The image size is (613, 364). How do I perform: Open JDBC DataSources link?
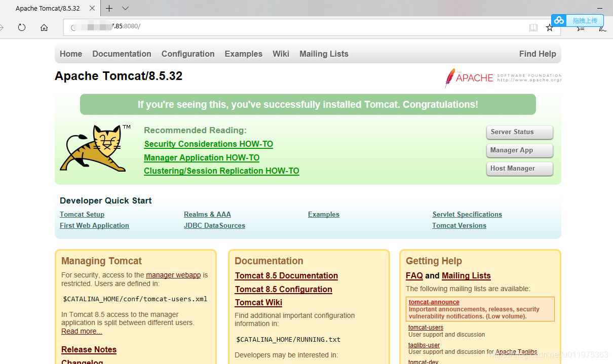tap(214, 226)
